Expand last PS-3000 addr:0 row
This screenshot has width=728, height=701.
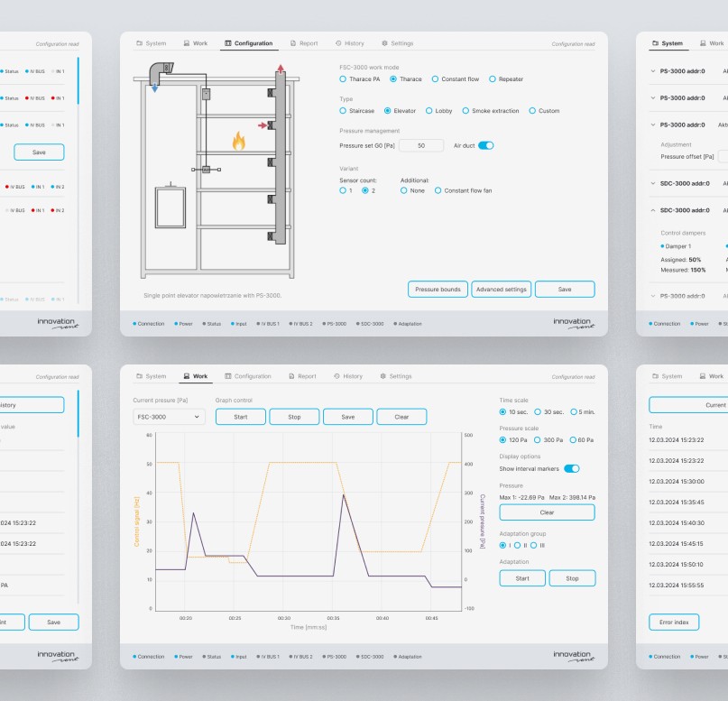pyautogui.click(x=653, y=296)
